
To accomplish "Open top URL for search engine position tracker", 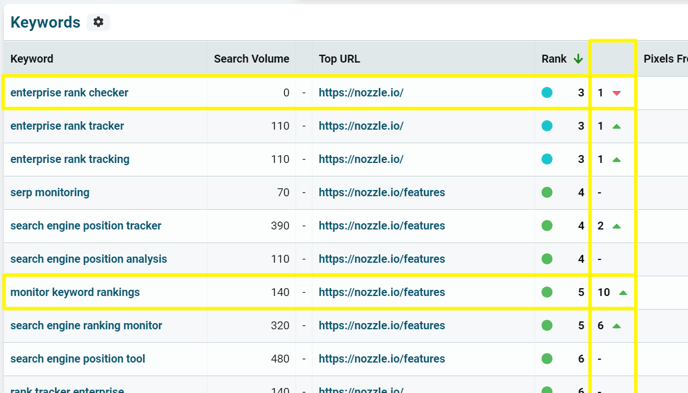I will point(382,226).
